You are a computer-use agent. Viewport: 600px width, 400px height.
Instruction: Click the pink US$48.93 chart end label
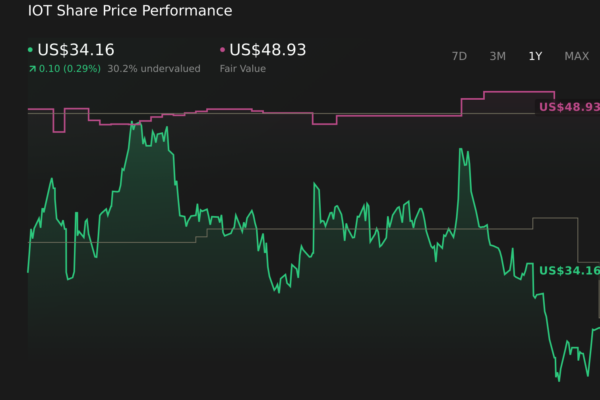(x=568, y=107)
